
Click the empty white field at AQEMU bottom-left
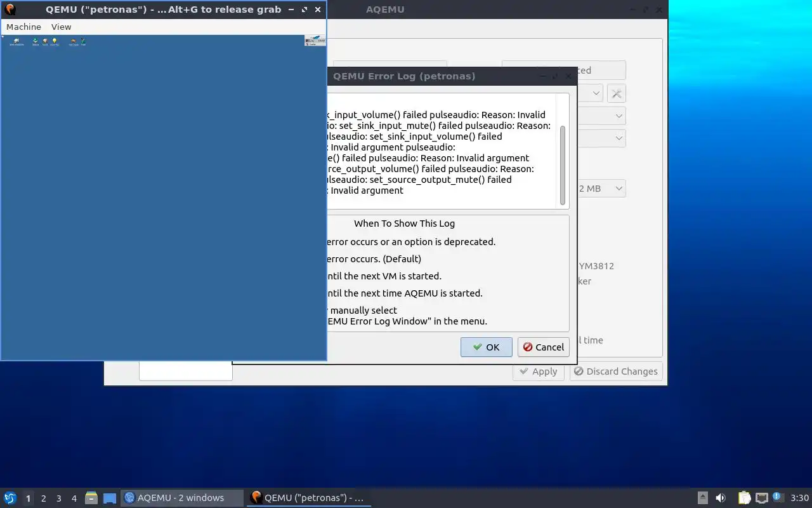click(185, 371)
